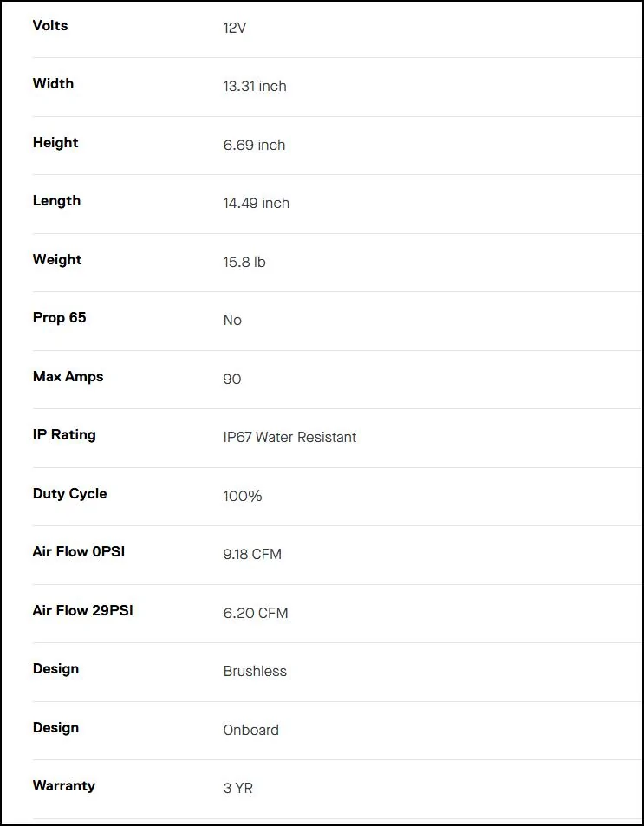
Task: Click the Length label
Action: [56, 201]
